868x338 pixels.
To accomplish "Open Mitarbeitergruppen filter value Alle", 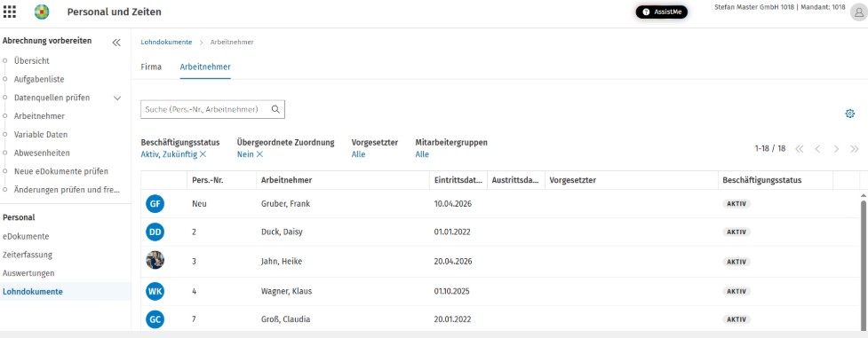I will tap(422, 154).
